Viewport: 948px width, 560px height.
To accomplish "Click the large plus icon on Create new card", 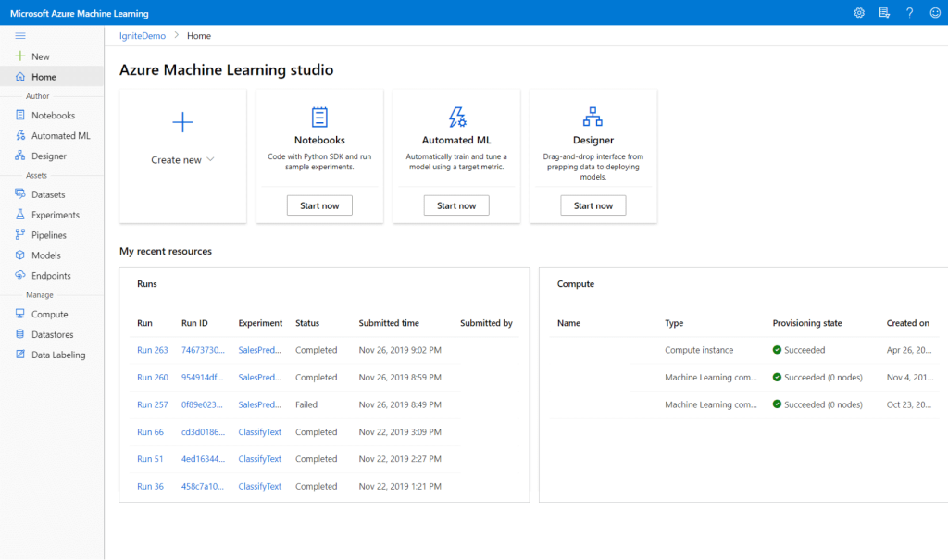I will 182,122.
